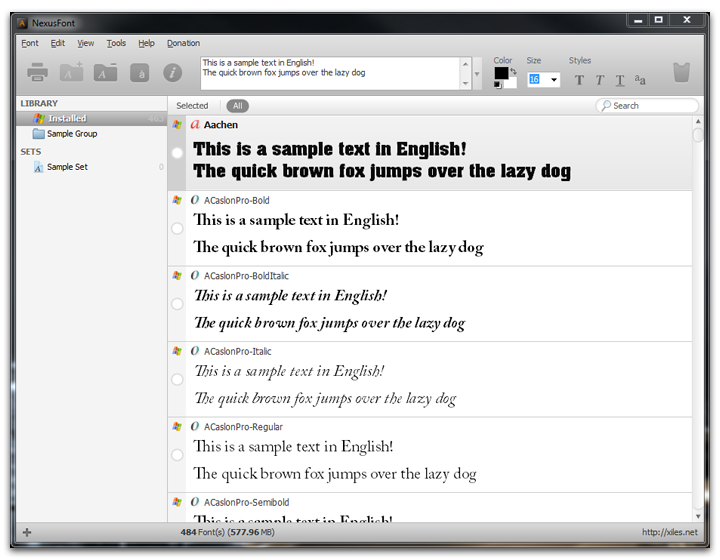Open the font Size dropdown arrow
This screenshot has height=560, width=720.
[x=554, y=79]
